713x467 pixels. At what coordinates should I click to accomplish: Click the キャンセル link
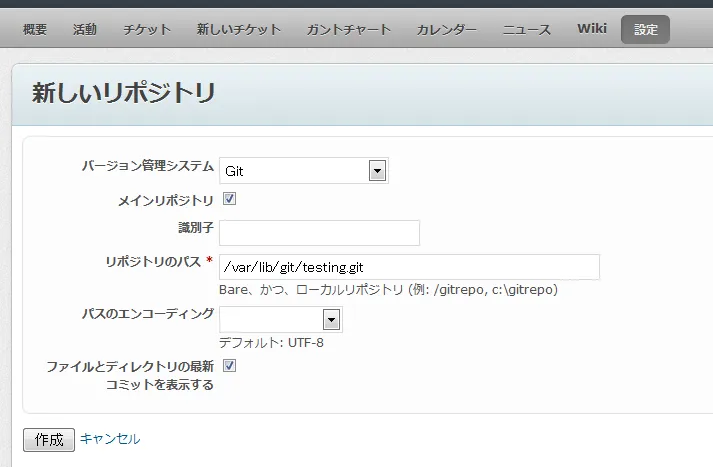(110, 439)
